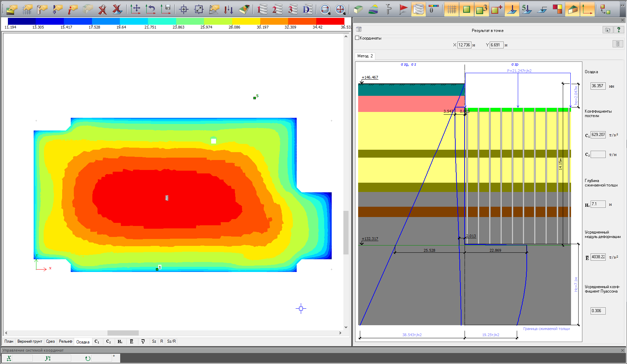Click the red segment of the color legend
The height and width of the screenshot is (364, 627).
[330, 21]
